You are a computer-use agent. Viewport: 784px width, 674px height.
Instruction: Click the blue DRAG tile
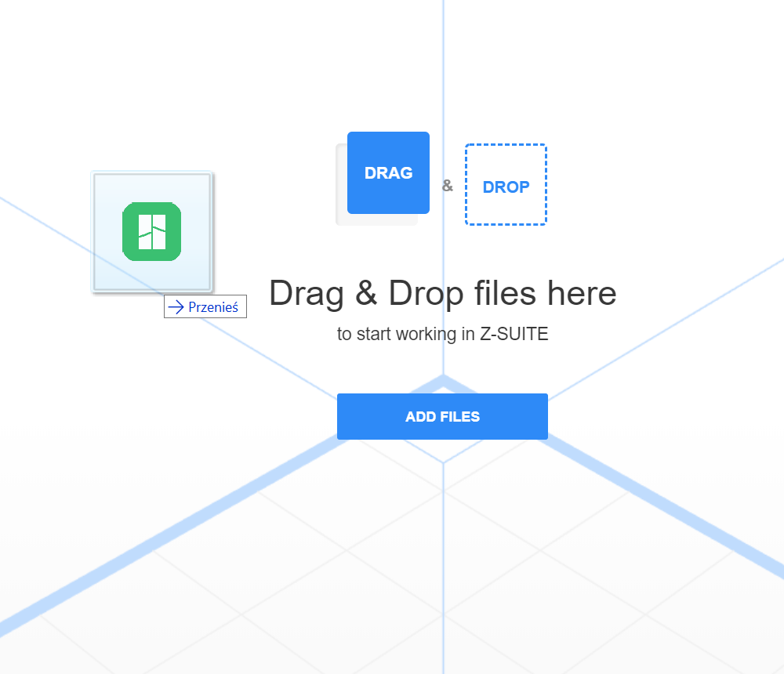[388, 172]
